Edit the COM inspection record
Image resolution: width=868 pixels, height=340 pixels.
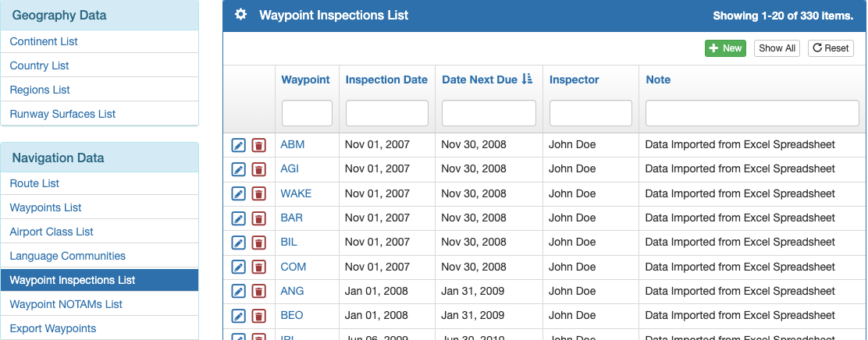pyautogui.click(x=238, y=267)
